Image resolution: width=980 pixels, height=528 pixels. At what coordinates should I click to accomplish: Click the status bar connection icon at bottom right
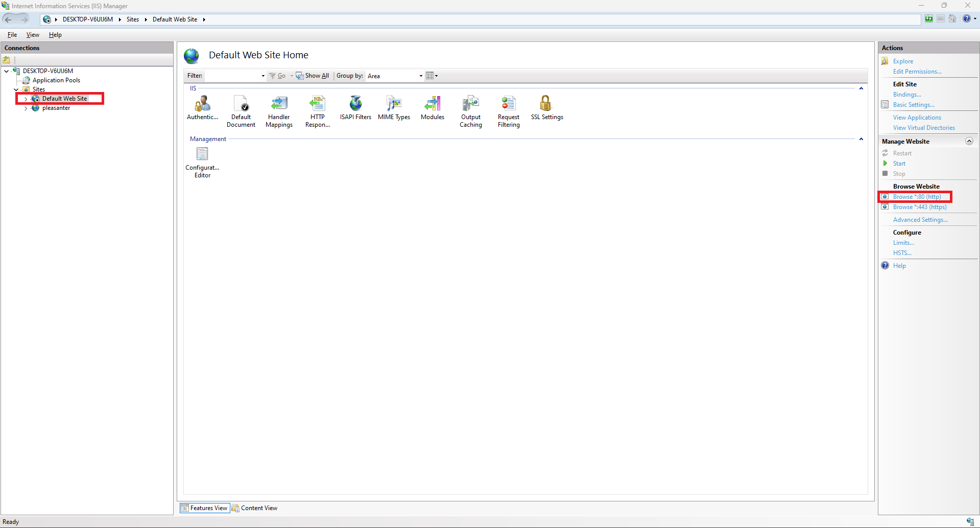[970, 522]
